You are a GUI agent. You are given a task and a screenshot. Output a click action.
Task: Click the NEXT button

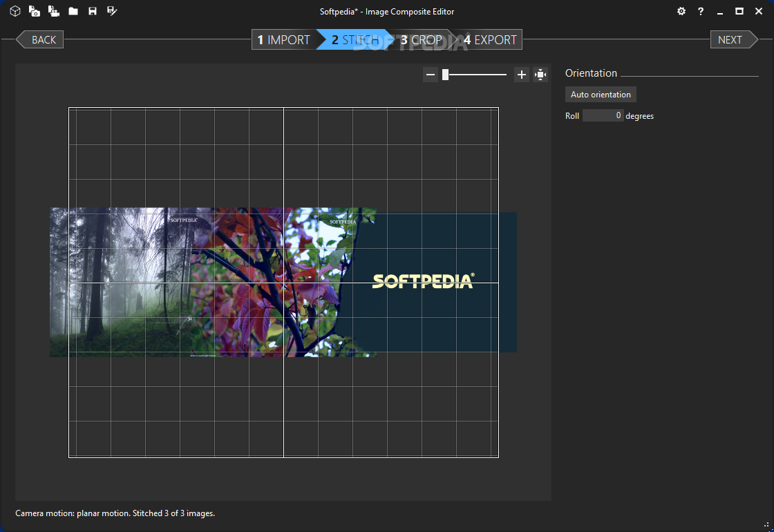click(x=734, y=39)
